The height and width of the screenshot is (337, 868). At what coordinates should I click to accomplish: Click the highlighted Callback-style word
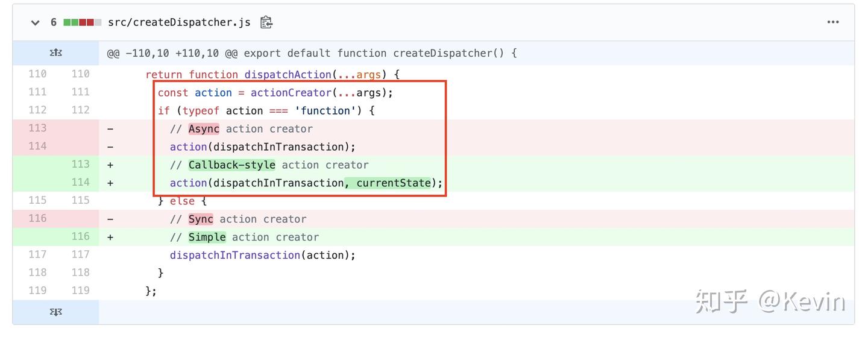tap(231, 165)
